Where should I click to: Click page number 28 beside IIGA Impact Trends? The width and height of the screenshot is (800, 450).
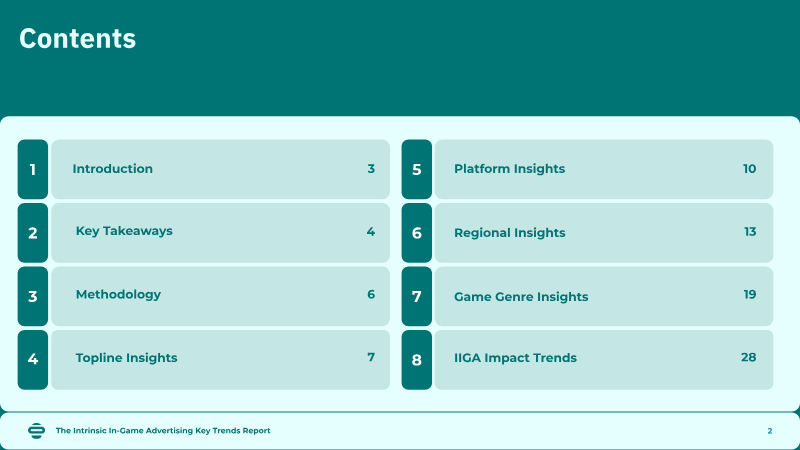click(x=748, y=357)
